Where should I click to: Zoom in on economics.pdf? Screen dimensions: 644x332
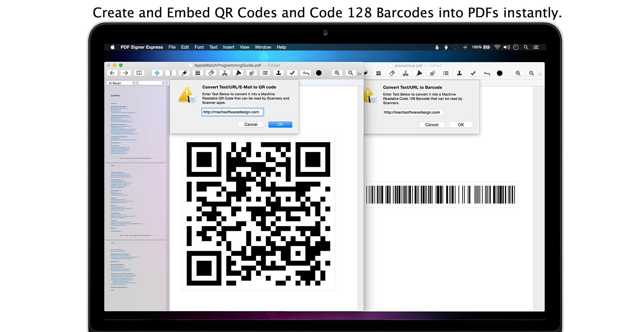[x=518, y=73]
